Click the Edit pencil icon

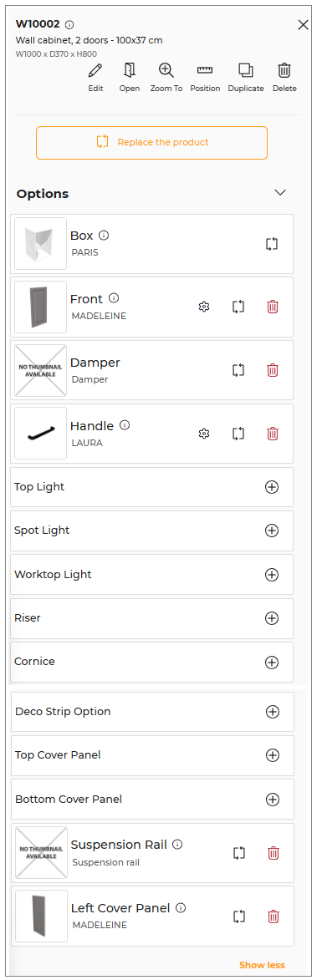[95, 70]
